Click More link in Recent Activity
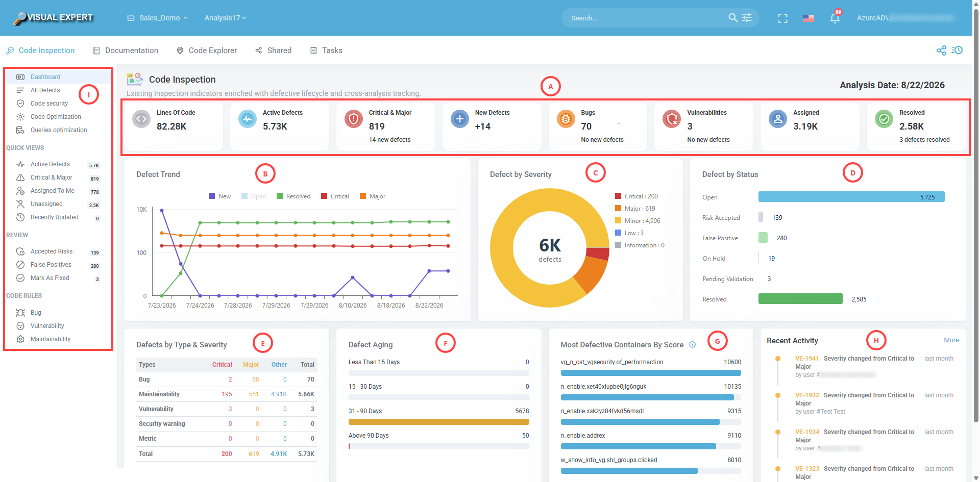 coord(951,340)
